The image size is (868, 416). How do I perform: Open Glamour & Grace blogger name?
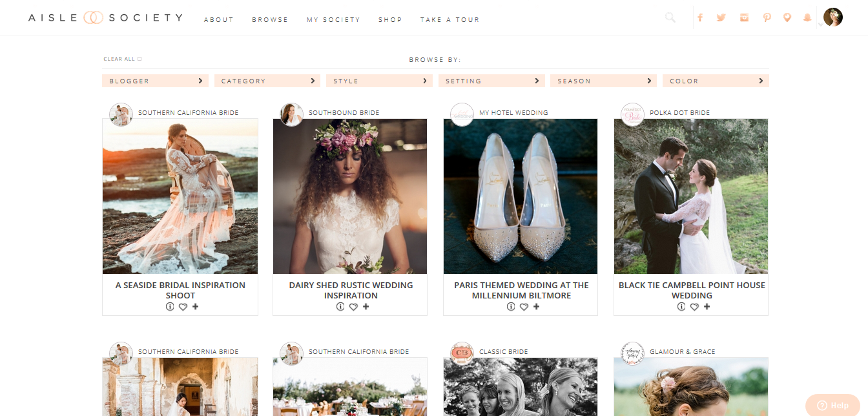pos(682,352)
